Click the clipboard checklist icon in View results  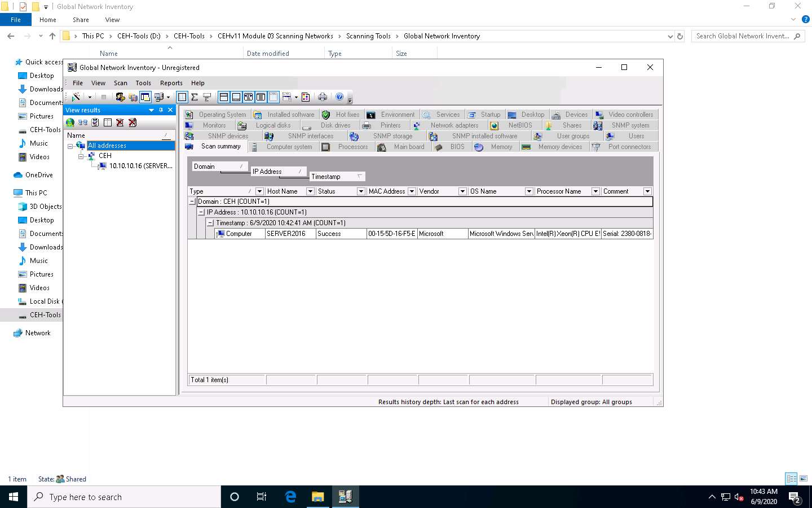click(95, 122)
